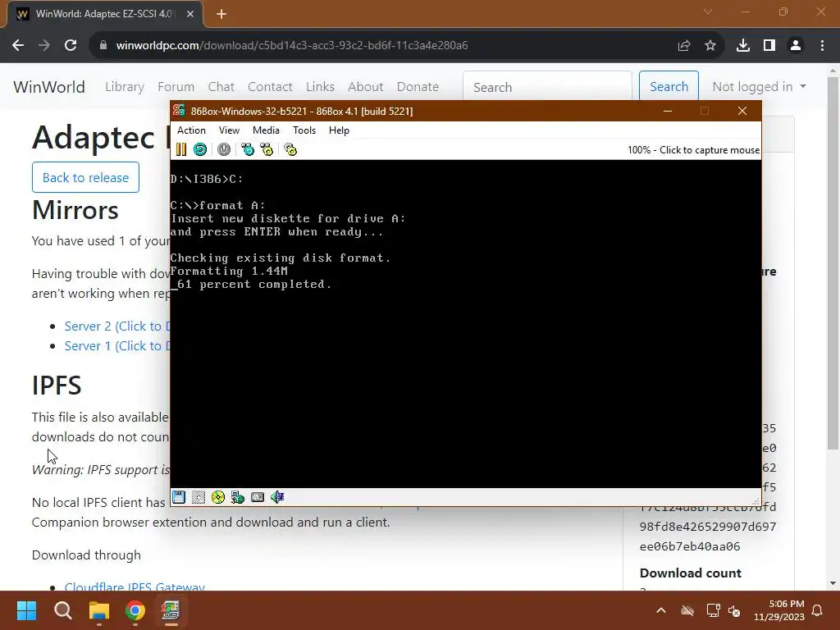The height and width of the screenshot is (630, 840).
Task: Open Chrome downloads icon
Action: click(743, 46)
